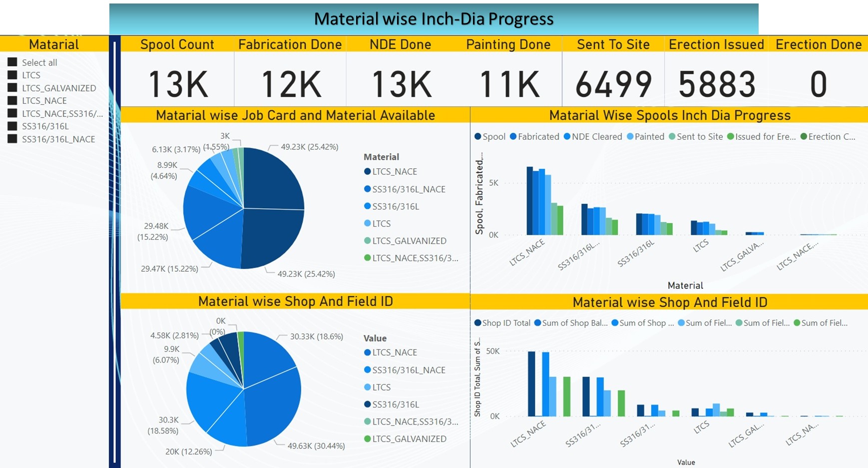
Task: Select the Painted legend dot
Action: pyautogui.click(x=630, y=136)
